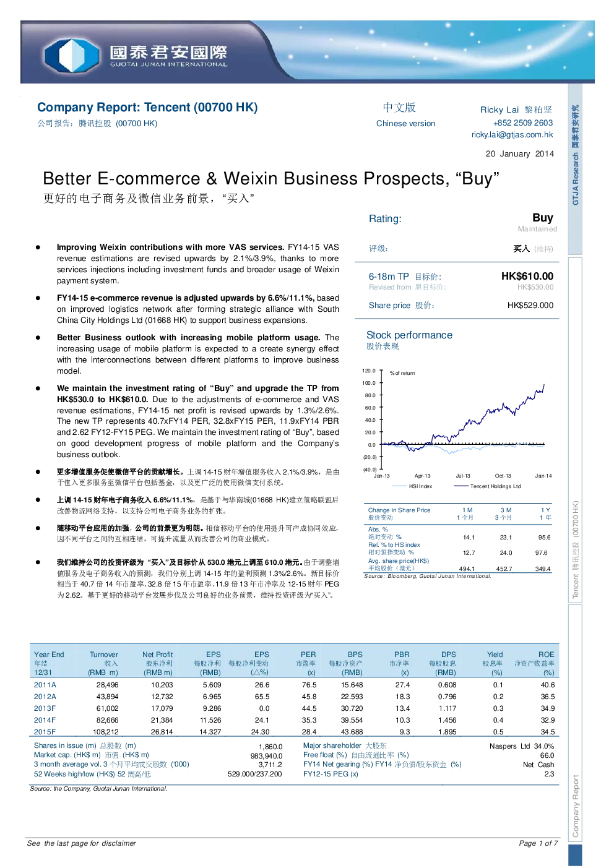Click the ricky.lai@gtjas.com.hk email link

pyautogui.click(x=512, y=134)
